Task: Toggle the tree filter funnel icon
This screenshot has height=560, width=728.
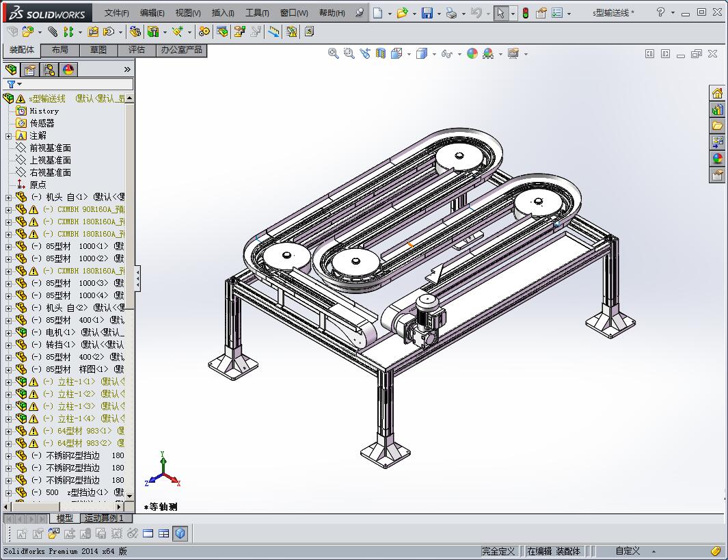Action: (x=12, y=85)
